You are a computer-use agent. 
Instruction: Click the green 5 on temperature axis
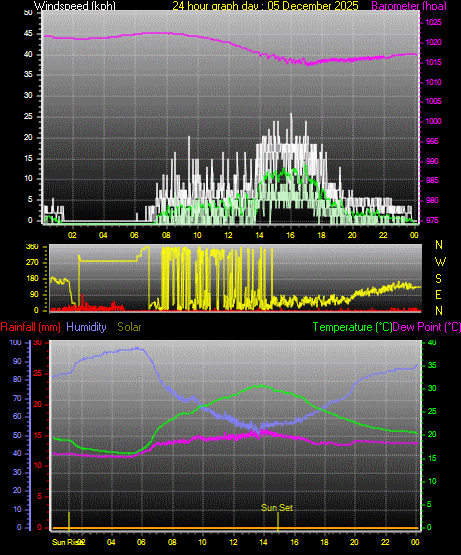429,504
